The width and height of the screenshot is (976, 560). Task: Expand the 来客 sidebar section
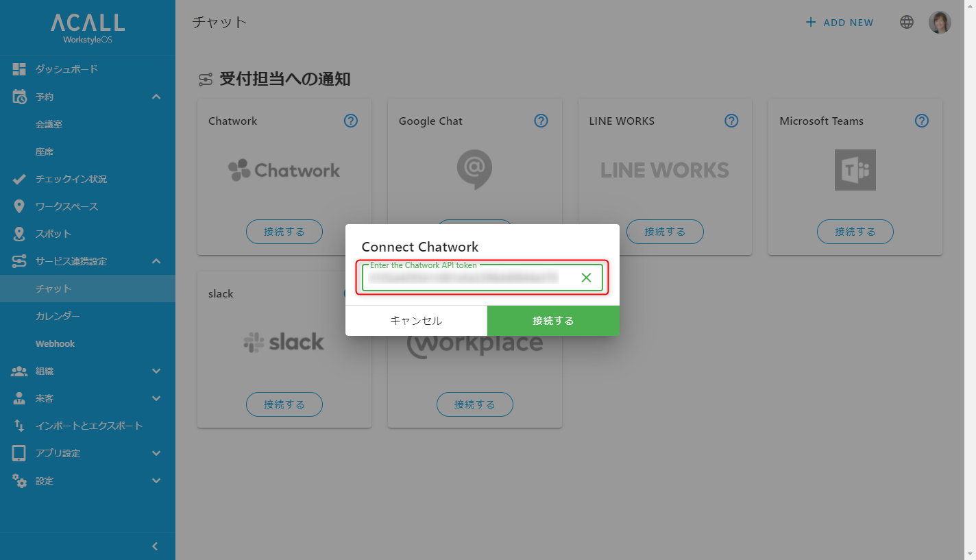[x=156, y=398]
